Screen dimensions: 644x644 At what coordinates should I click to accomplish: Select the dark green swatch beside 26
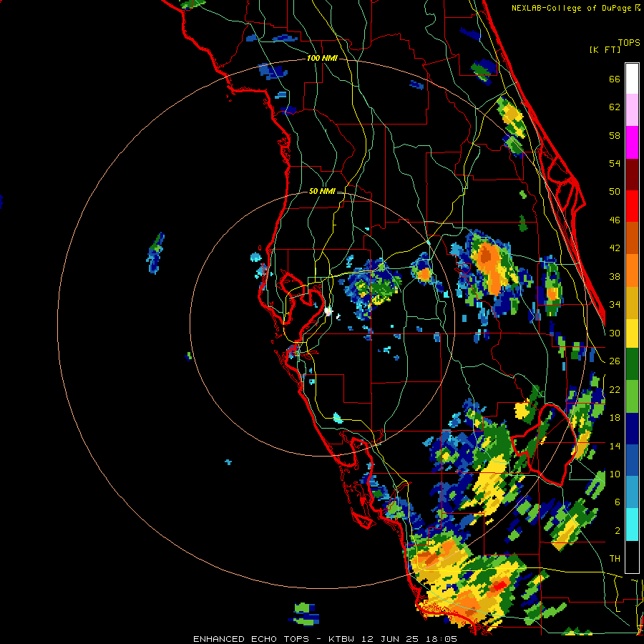point(632,364)
